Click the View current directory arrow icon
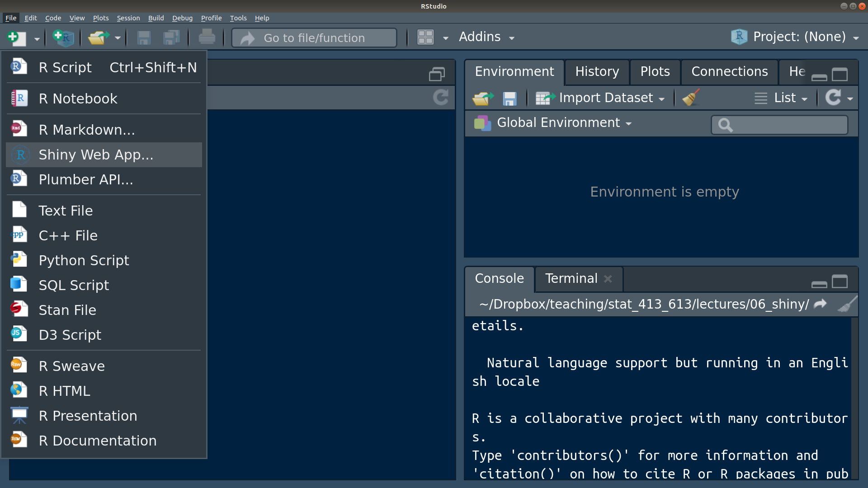The height and width of the screenshot is (488, 868). pyautogui.click(x=820, y=304)
